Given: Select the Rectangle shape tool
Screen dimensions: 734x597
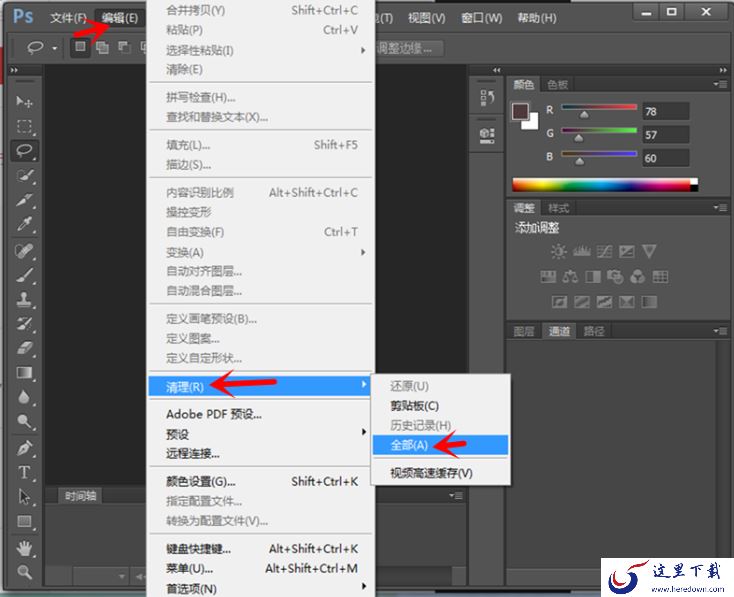Looking at the screenshot, I should 24,521.
